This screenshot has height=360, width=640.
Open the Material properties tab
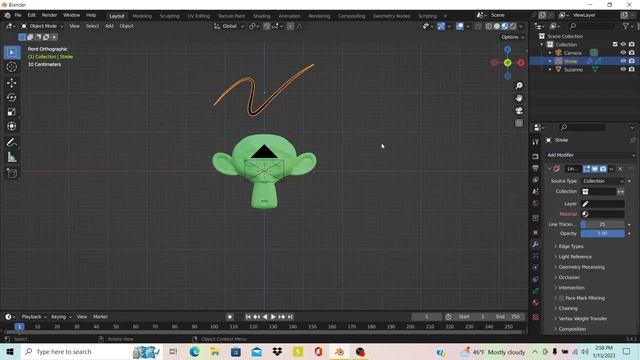pos(536,302)
